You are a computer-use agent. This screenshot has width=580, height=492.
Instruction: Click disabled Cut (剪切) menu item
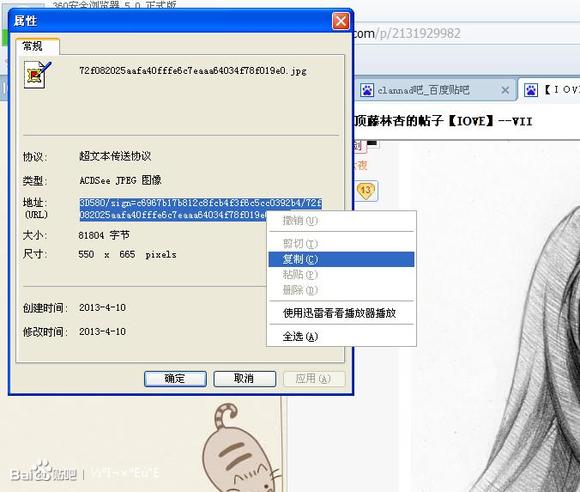(341, 244)
